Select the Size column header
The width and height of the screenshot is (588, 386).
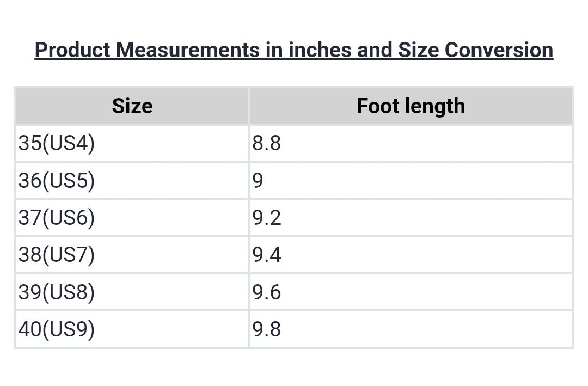click(x=132, y=106)
